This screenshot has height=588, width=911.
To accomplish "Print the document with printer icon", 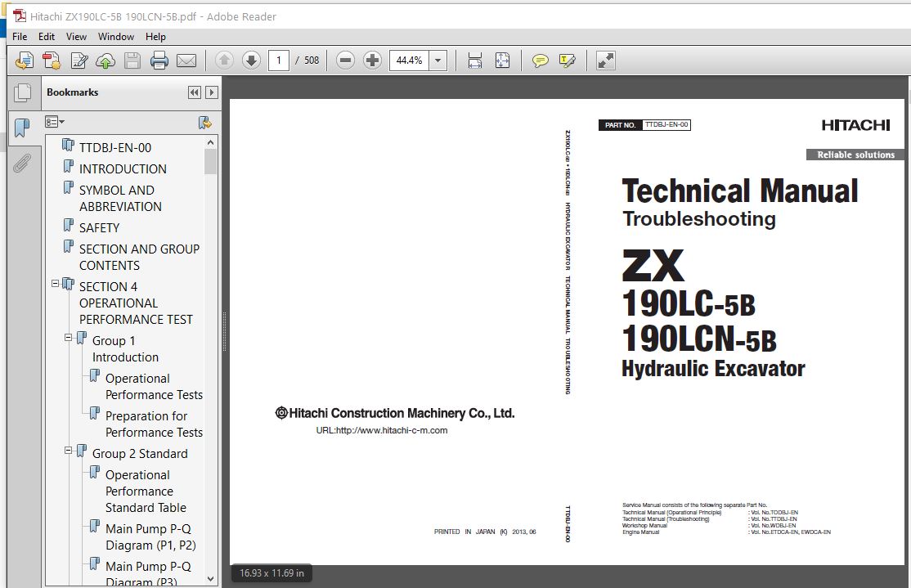I will [159, 61].
